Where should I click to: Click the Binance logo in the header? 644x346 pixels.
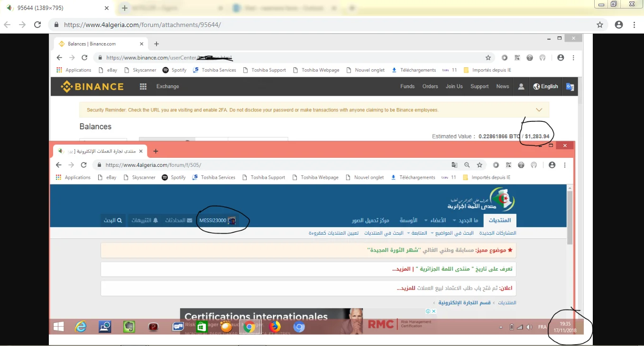click(x=92, y=86)
